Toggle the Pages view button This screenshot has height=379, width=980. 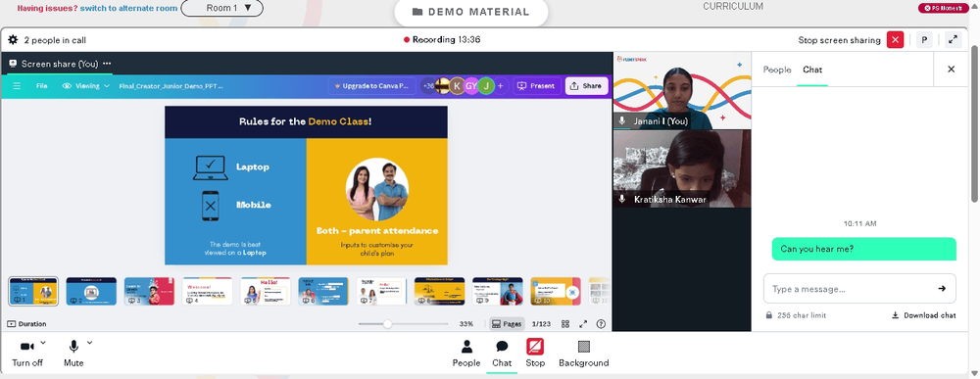507,324
